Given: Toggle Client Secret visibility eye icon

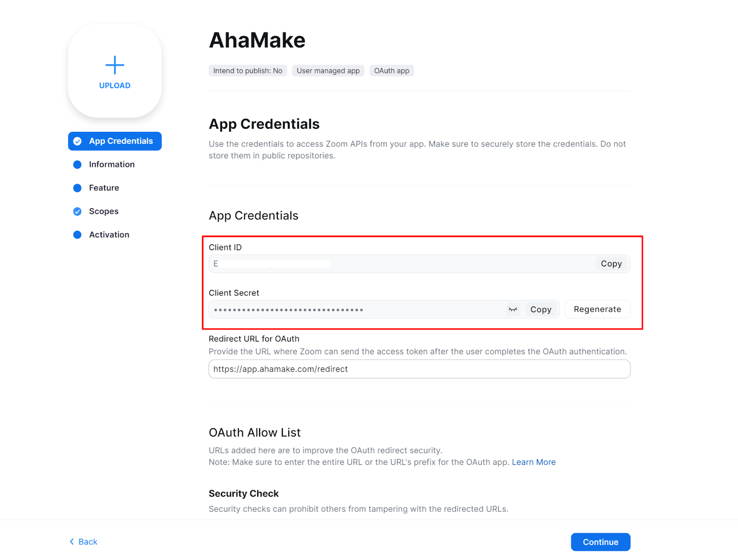Looking at the screenshot, I should 513,309.
